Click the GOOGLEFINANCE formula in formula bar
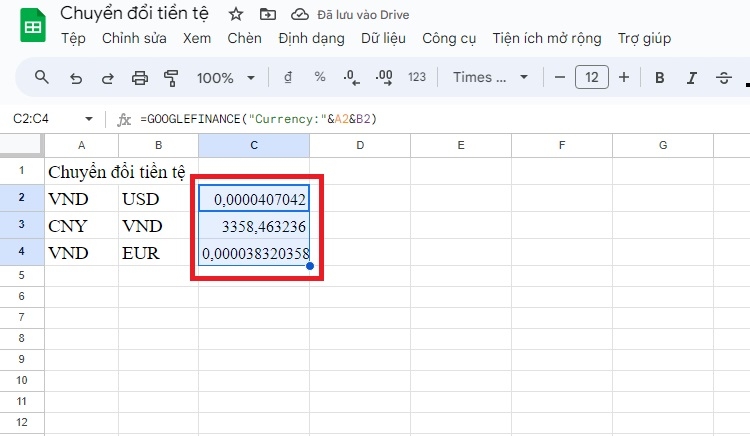Screen dimensions: 750x436 (x=258, y=119)
